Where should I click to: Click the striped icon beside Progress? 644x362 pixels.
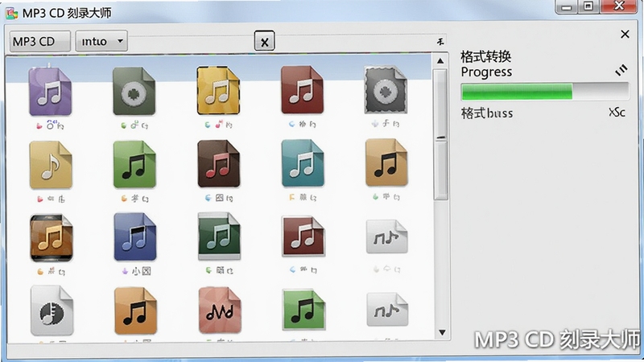pos(621,70)
